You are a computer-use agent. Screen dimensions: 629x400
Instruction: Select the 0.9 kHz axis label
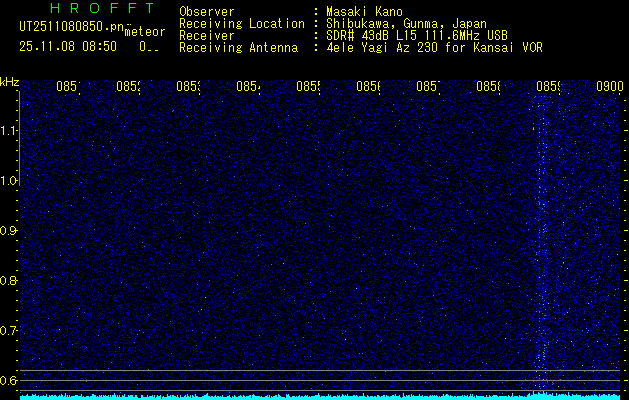click(9, 231)
